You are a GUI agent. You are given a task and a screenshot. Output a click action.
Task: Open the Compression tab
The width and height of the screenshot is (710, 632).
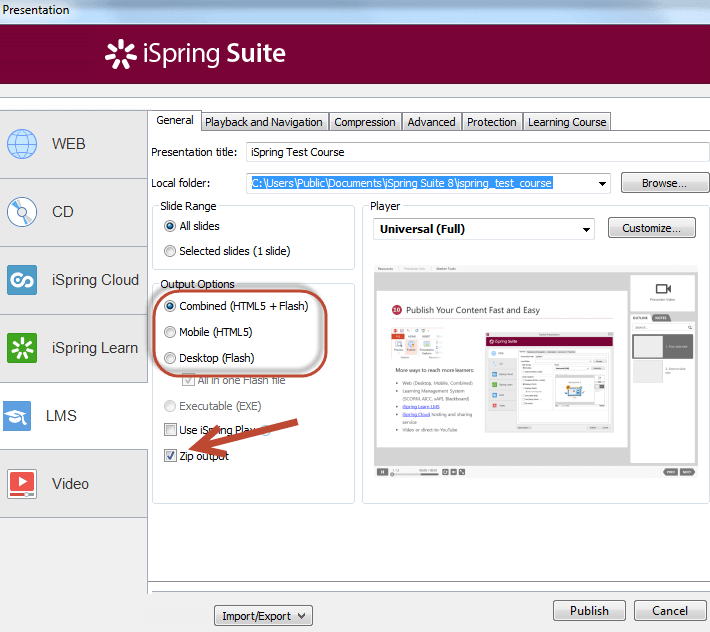click(365, 122)
